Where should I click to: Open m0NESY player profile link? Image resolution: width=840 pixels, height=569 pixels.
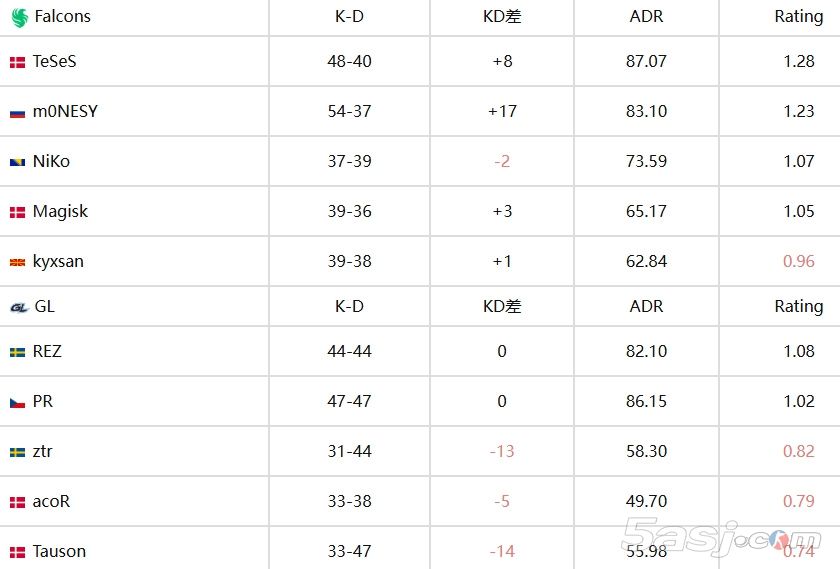point(65,111)
